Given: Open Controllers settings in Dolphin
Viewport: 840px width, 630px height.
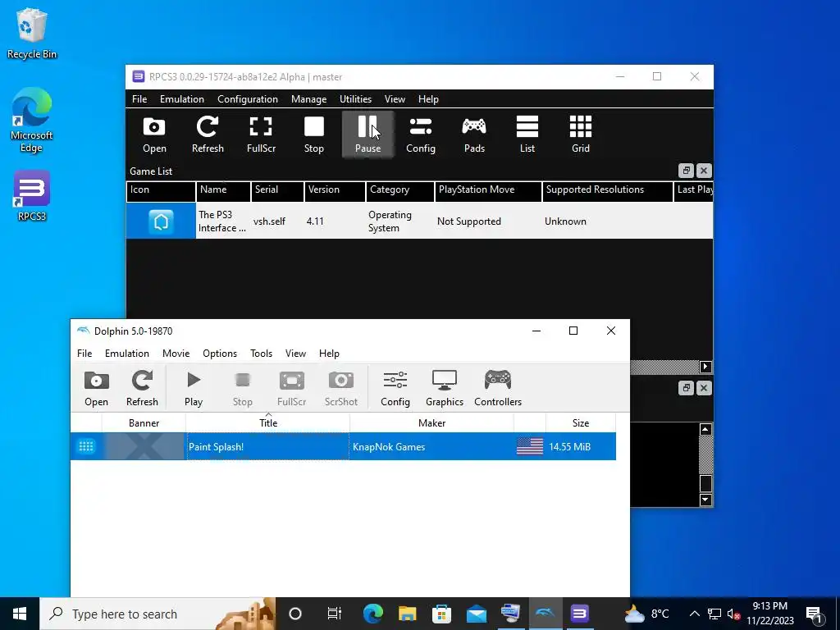Looking at the screenshot, I should pyautogui.click(x=498, y=388).
